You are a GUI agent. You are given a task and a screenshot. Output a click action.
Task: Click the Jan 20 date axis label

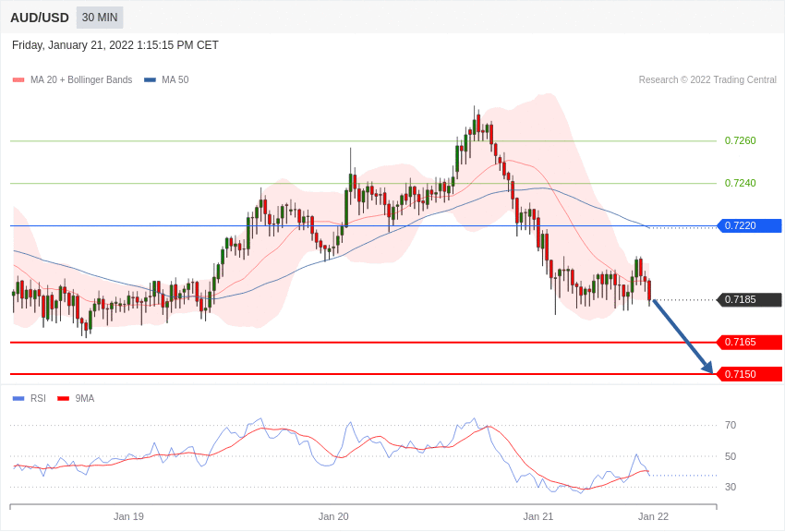point(333,516)
